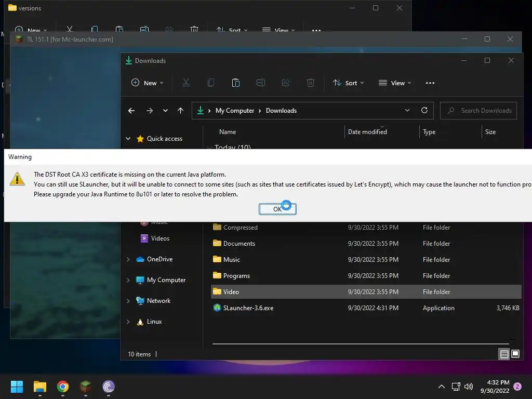This screenshot has height=399, width=532.
Task: Expand My Computer tree node
Action: click(x=128, y=280)
